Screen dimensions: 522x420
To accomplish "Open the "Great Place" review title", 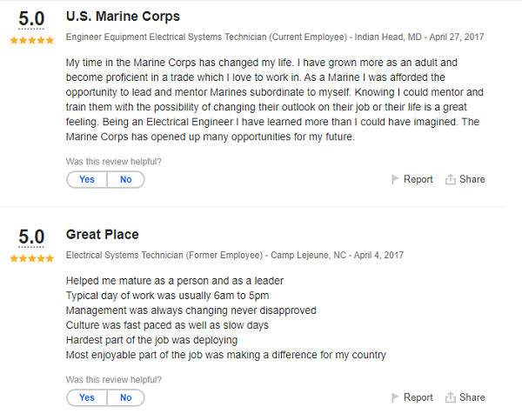I will 102,235.
